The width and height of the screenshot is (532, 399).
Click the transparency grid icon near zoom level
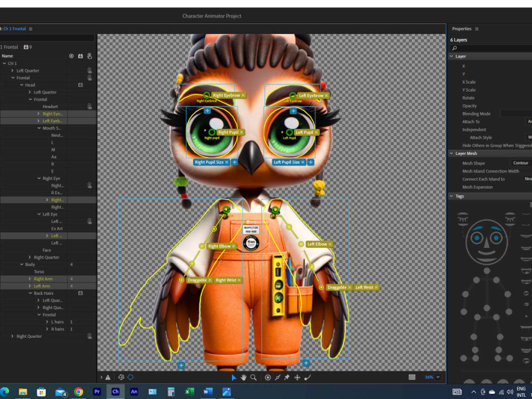pos(412,377)
